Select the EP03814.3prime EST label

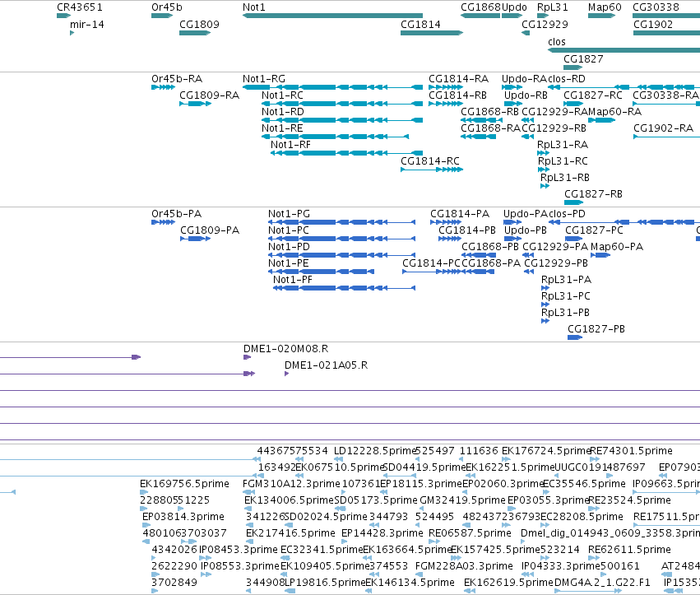click(x=183, y=517)
